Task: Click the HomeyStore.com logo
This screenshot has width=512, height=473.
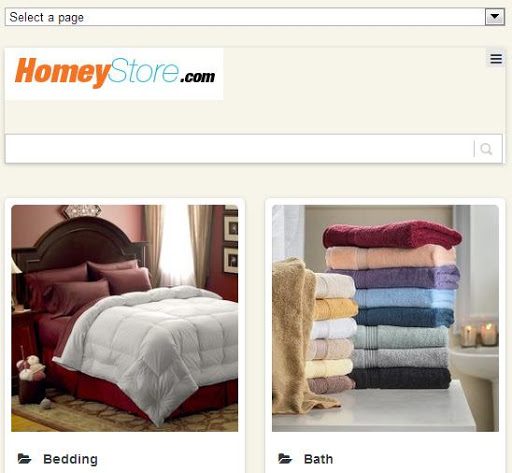Action: click(x=114, y=74)
